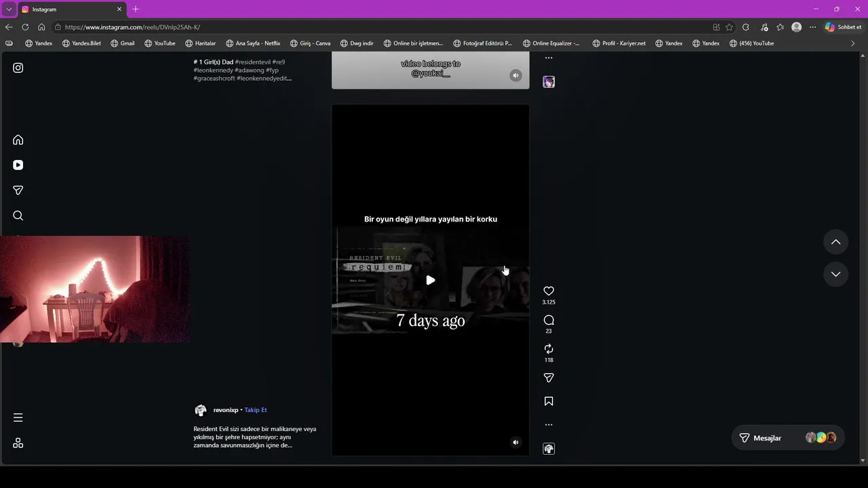Open the hamburger More menu in sidebar
This screenshot has height=488, width=868.
18,418
